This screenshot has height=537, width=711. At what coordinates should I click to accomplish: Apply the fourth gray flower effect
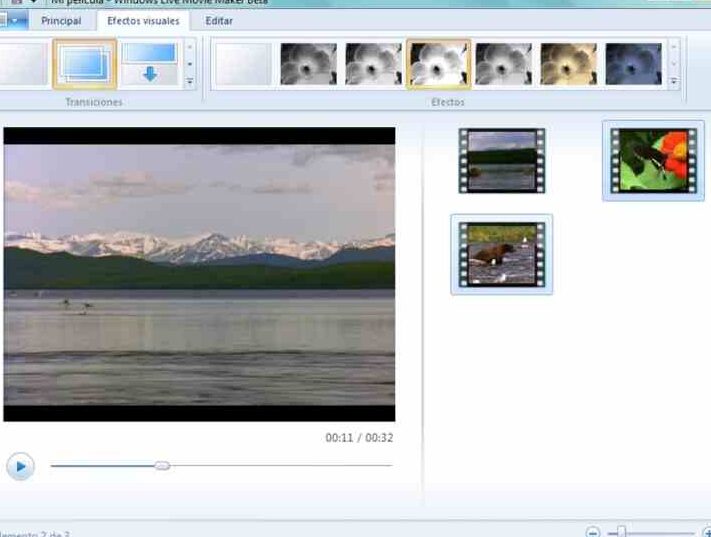coord(503,64)
